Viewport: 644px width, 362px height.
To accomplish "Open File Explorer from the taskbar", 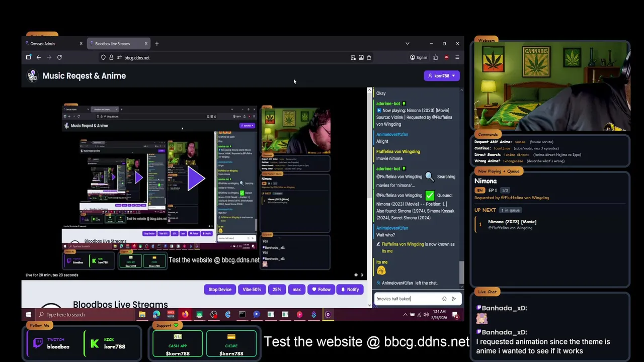I will (142, 315).
